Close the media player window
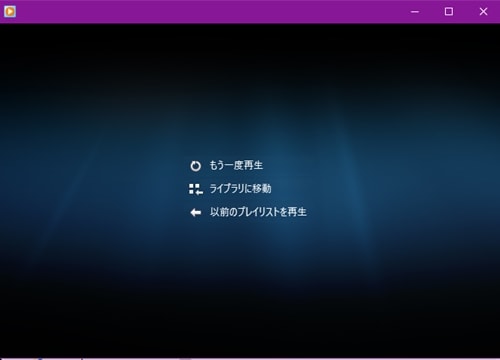 pyautogui.click(x=483, y=12)
